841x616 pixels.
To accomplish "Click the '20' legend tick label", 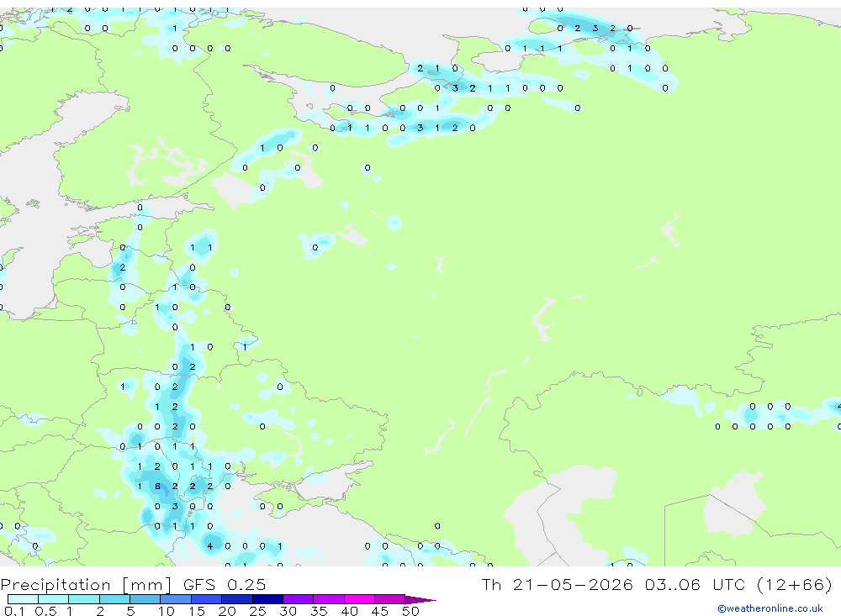I will (227, 611).
